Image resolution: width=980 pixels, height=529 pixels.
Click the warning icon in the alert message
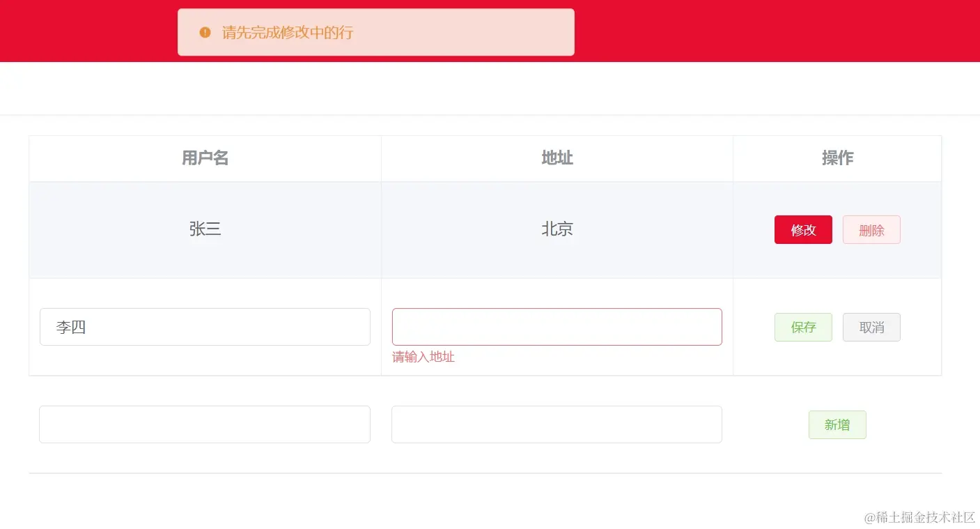(205, 32)
